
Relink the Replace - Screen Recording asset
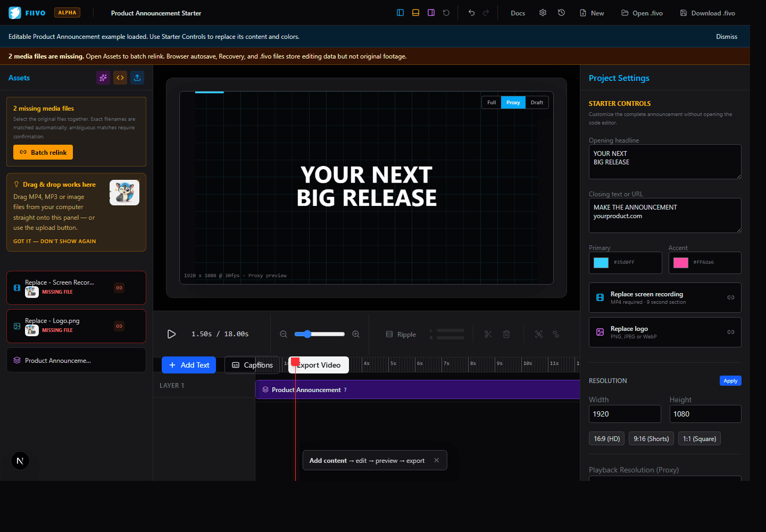[x=119, y=288]
